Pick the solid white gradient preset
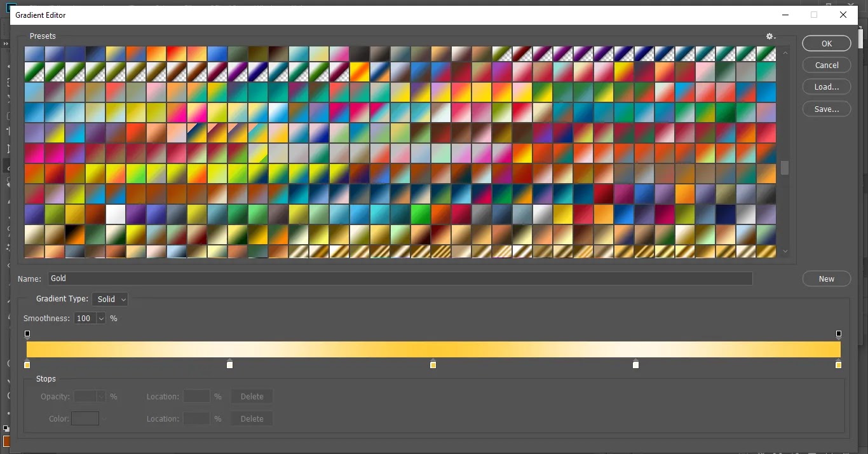The image size is (868, 454). click(x=116, y=214)
